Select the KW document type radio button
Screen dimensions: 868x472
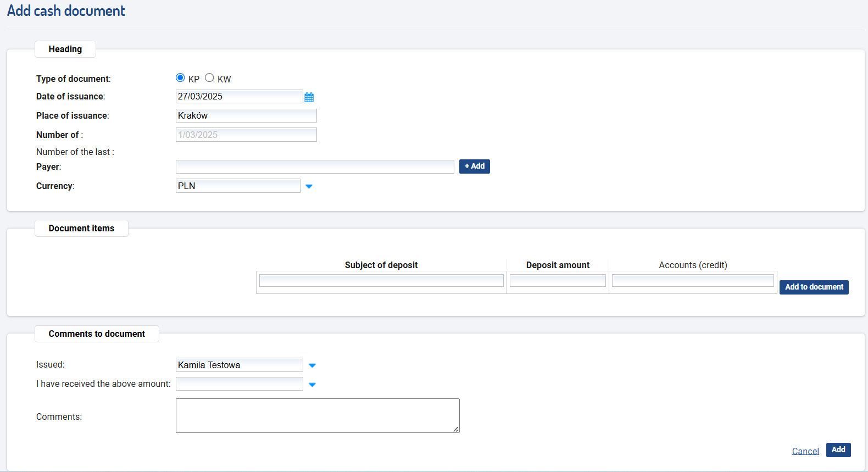tap(209, 78)
